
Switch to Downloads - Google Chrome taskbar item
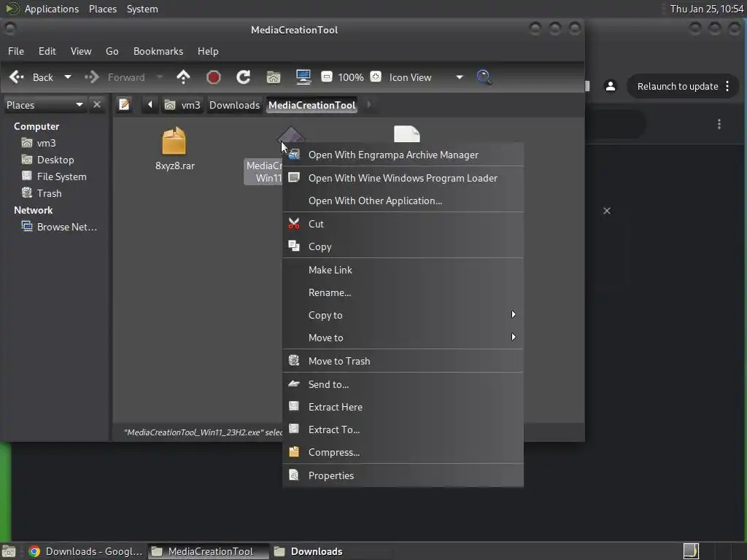click(86, 551)
